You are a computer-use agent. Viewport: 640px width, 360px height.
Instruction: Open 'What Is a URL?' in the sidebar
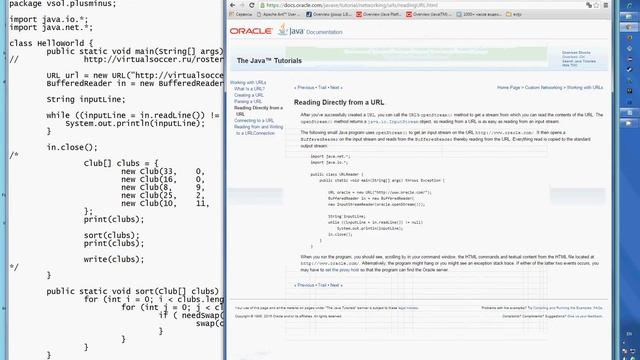coord(249,89)
